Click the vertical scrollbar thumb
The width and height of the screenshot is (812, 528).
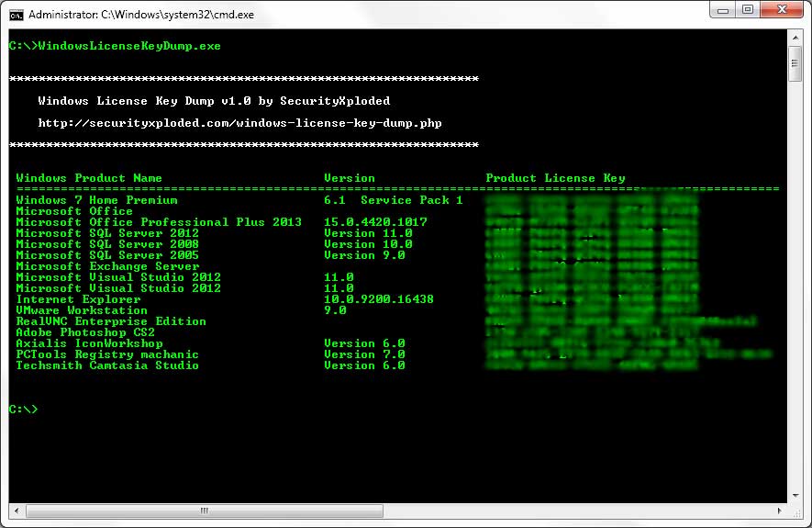click(795, 63)
